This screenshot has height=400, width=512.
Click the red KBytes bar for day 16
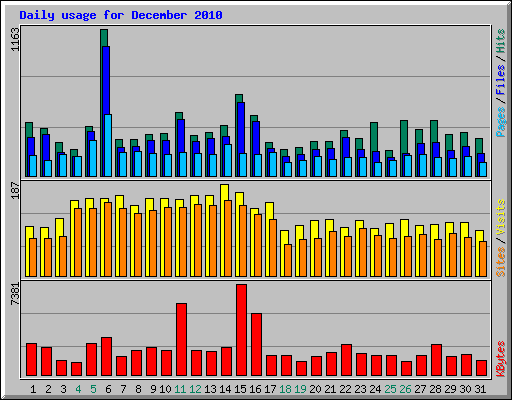[x=256, y=345]
